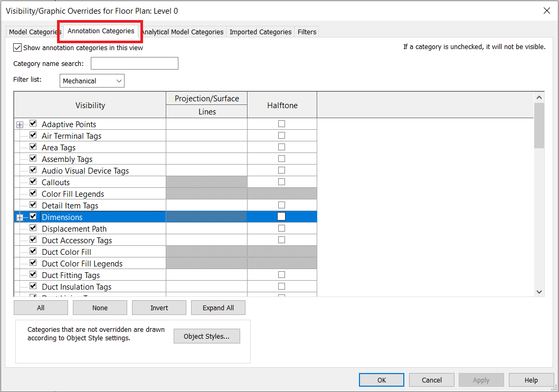This screenshot has height=392, width=559.
Task: Enable Halftone for Dimensions
Action: click(281, 216)
